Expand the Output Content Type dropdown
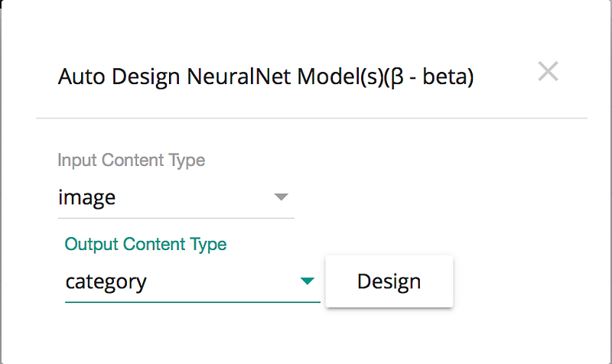 (x=191, y=281)
